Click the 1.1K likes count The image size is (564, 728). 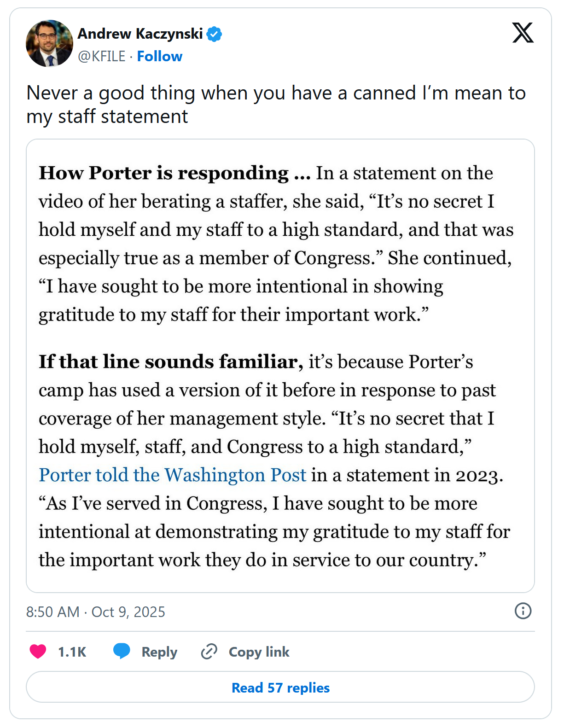click(72, 652)
